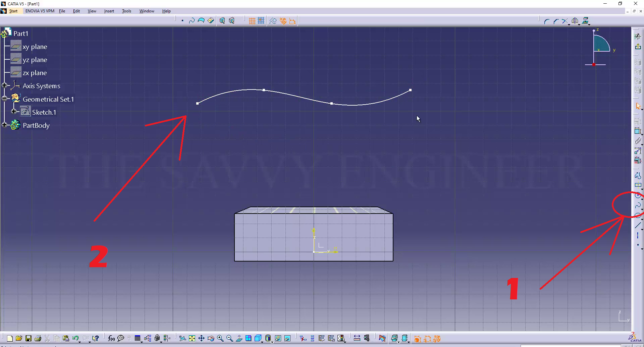Expand the Sketch.1 tree node
This screenshot has height=347, width=644.
pos(14,111)
